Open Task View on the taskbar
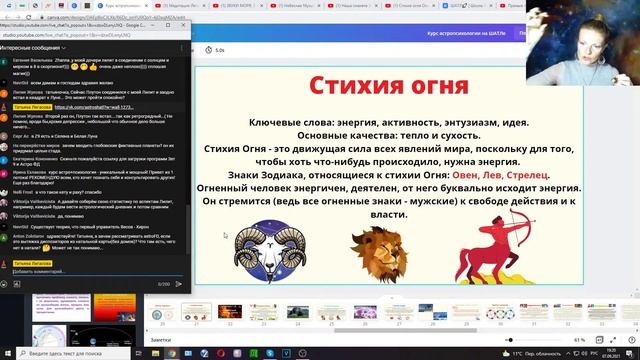This screenshot has height=360, width=640. 139,353
